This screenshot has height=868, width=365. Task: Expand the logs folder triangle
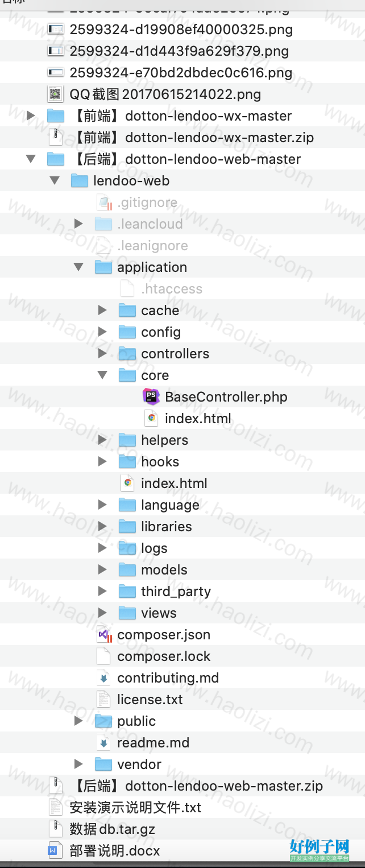pos(102,548)
